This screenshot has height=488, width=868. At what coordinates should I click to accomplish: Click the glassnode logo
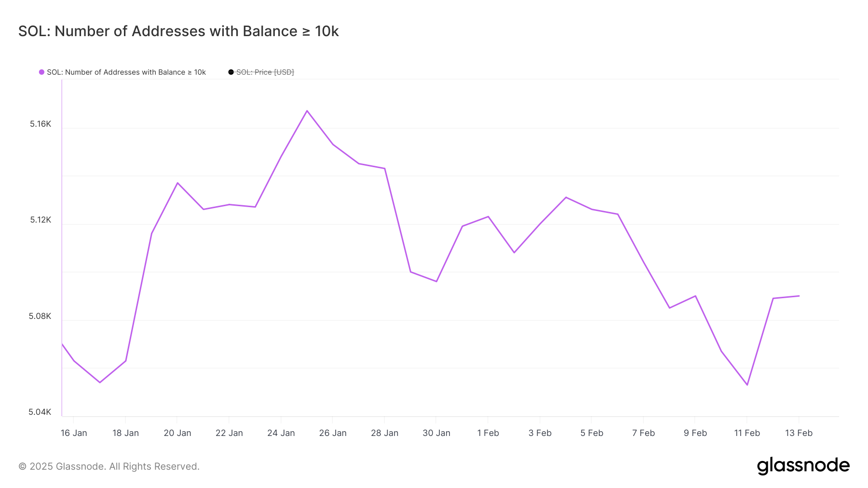(x=803, y=466)
